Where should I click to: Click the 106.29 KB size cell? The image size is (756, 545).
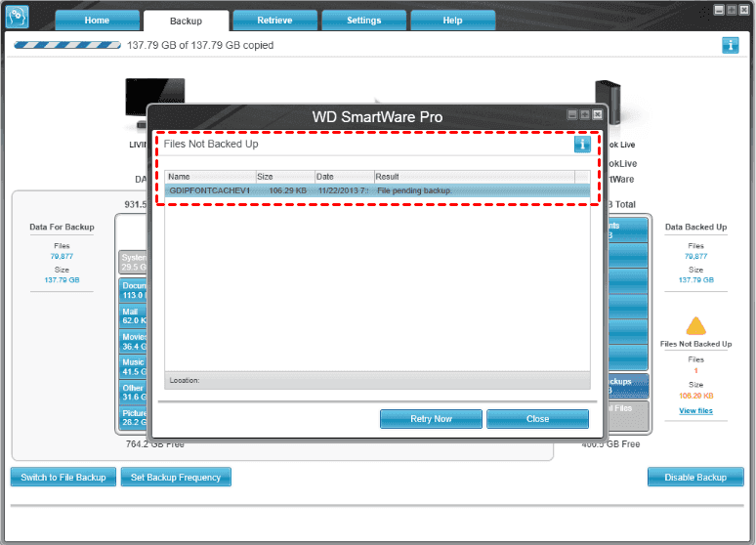[287, 190]
